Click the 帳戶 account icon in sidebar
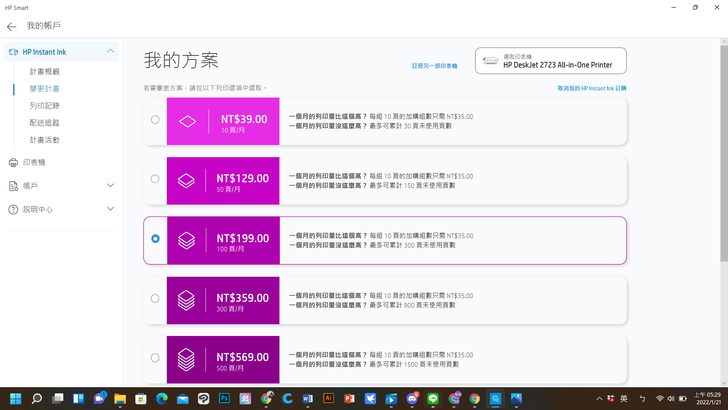Screen dimensions: 728x410 pos(13,186)
